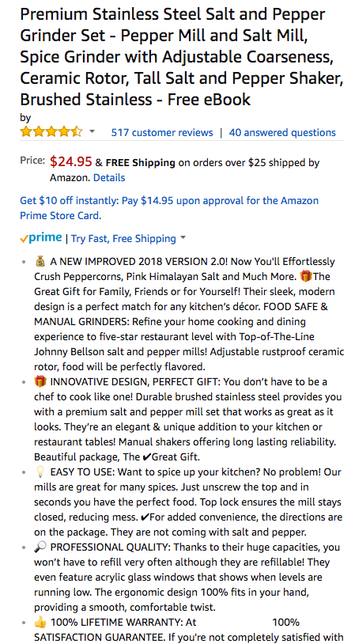Open the 517 customer reviews link

click(x=162, y=133)
